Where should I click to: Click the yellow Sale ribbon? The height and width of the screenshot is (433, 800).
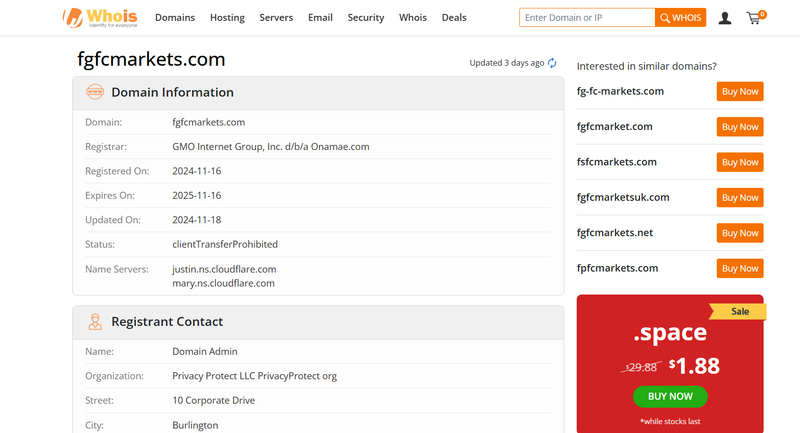click(738, 311)
